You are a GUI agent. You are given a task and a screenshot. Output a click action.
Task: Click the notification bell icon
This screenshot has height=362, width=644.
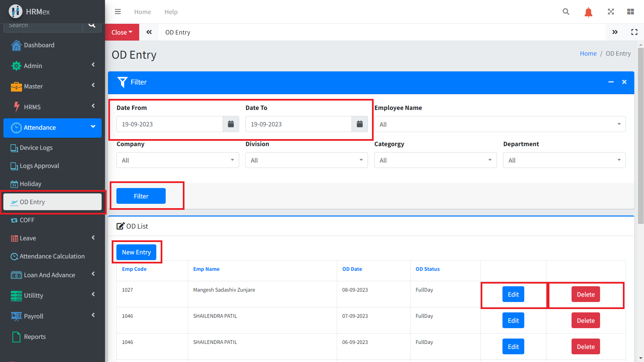point(588,12)
